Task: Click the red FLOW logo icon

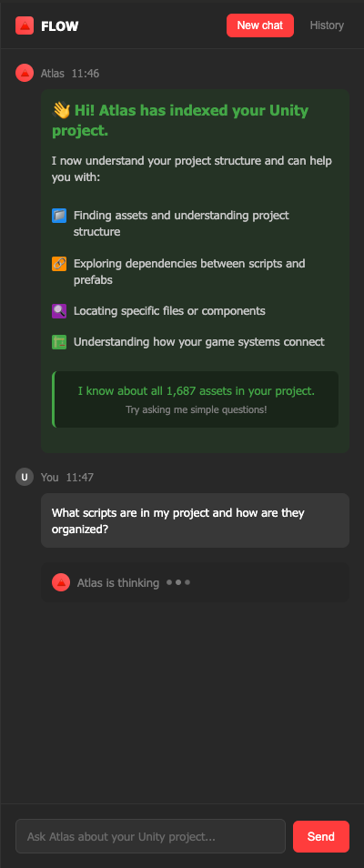Action: 25,25
